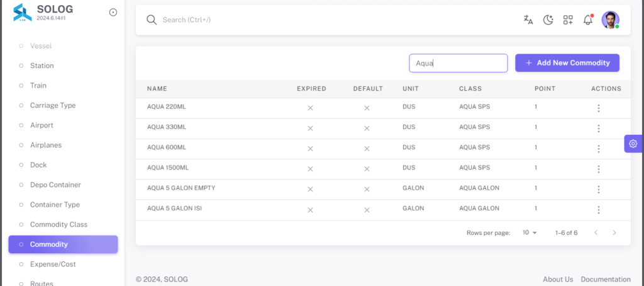This screenshot has width=644, height=286.
Task: Sort by the CLASS column header
Action: coord(470,88)
